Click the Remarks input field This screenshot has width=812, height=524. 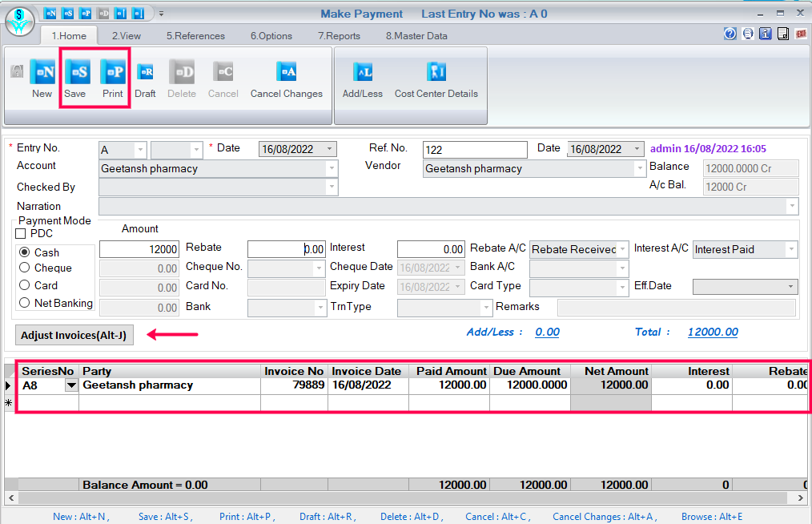point(677,308)
